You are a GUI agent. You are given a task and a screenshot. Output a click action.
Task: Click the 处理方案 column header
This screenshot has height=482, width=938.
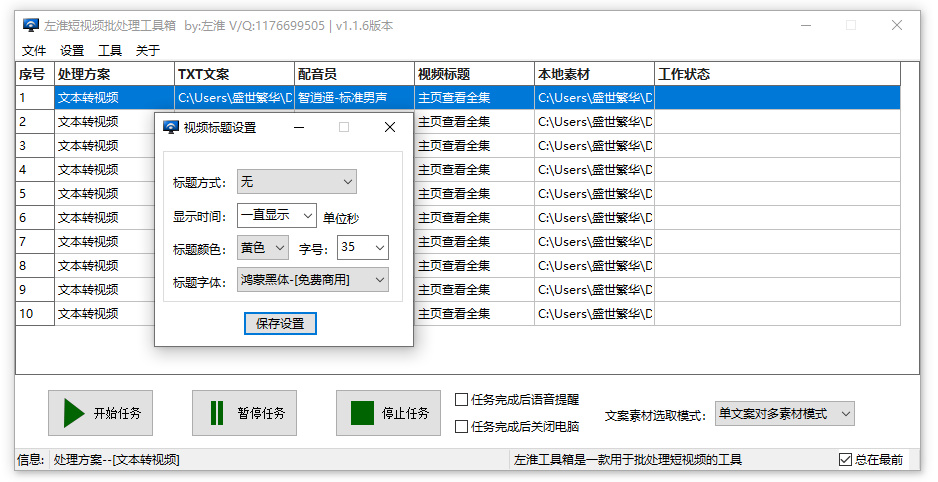click(114, 74)
